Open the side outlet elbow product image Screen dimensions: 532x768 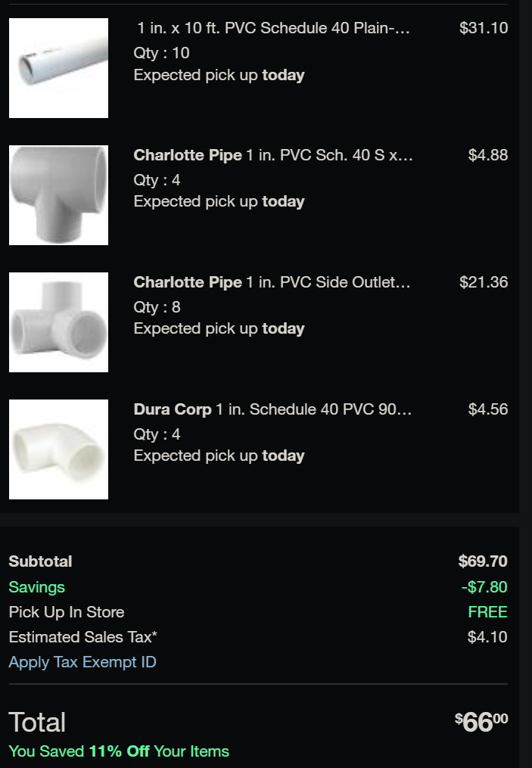tap(58, 322)
